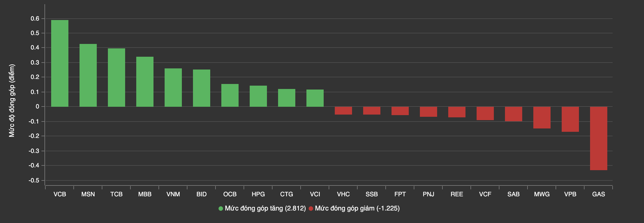Click the VPB x-axis label
This screenshot has width=644, height=223.
[570, 194]
